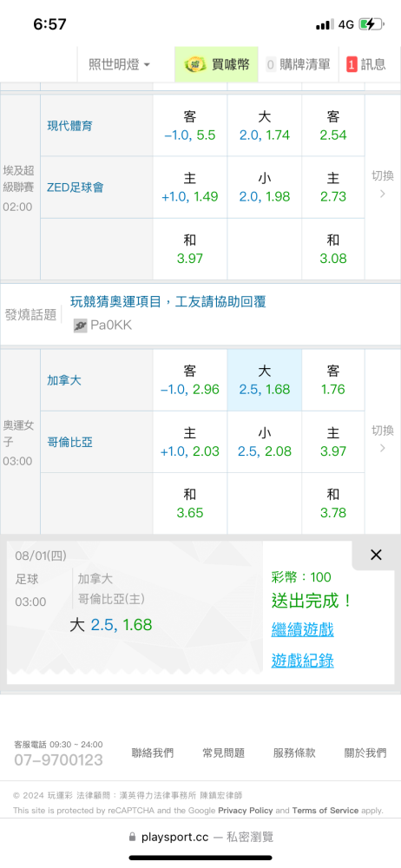This screenshot has height=868, width=401.
Task: Tap the lock icon by playsport.cc
Action: (132, 837)
